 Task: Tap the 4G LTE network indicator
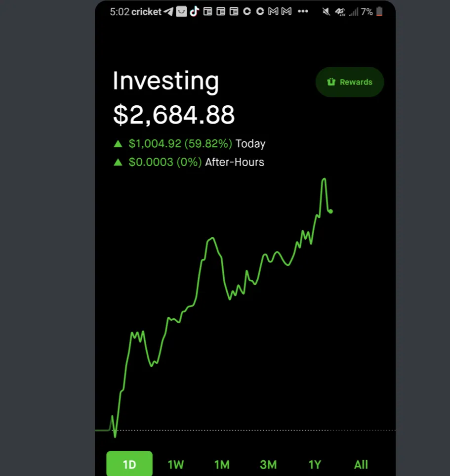340,12
